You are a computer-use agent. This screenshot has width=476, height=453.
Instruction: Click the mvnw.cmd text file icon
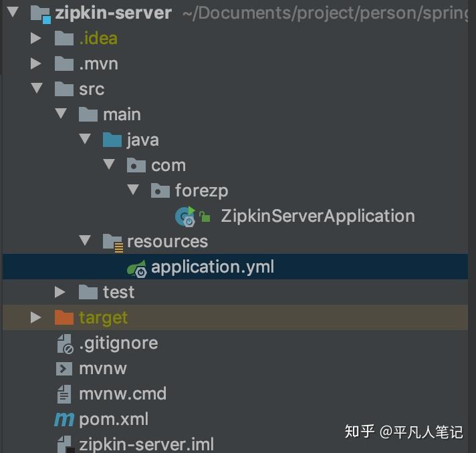(64, 394)
